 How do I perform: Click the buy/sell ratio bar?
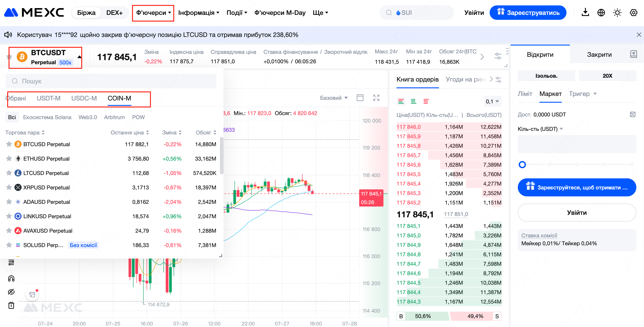[449, 316]
